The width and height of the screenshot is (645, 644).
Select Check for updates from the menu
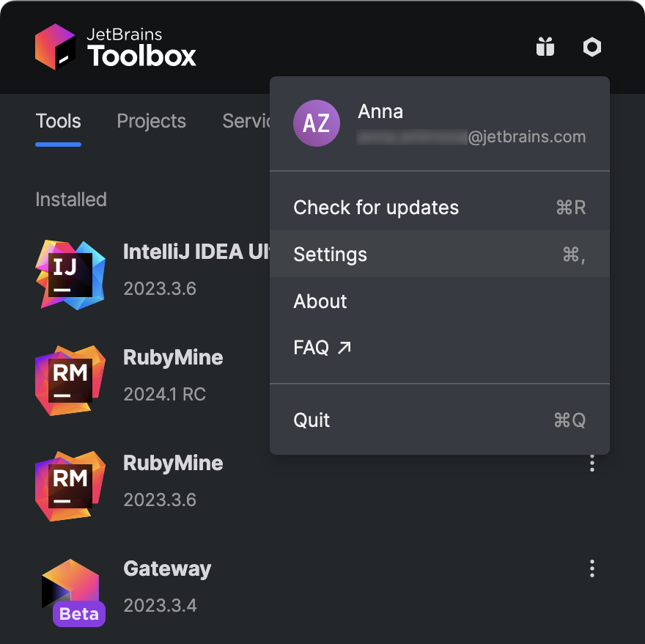pos(376,208)
